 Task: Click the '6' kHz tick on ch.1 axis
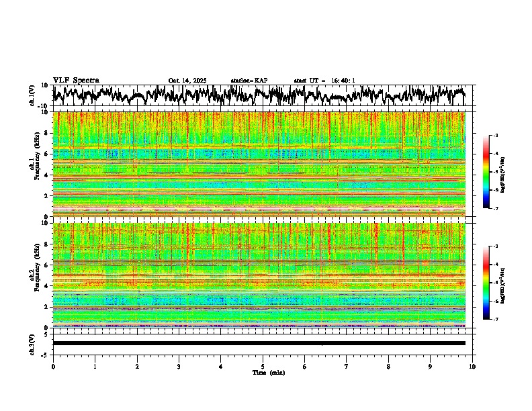tap(48, 154)
